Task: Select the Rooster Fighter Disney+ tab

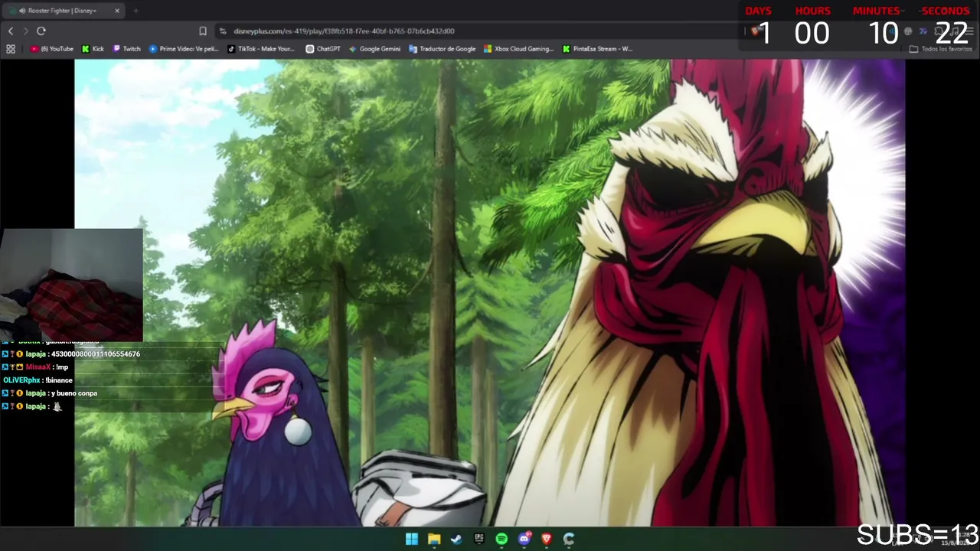Action: click(x=64, y=11)
